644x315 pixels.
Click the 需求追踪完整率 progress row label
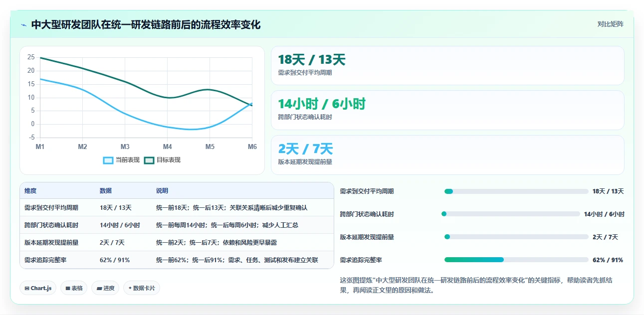pyautogui.click(x=361, y=260)
